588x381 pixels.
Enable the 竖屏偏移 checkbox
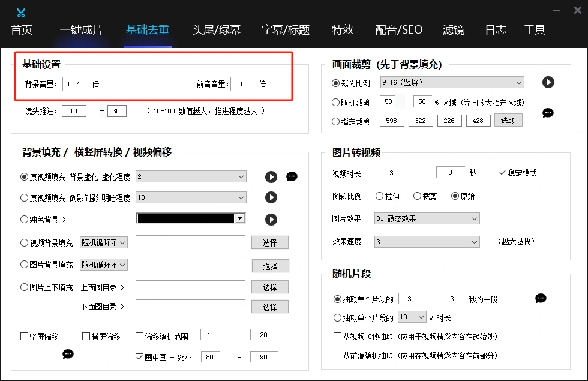click(x=25, y=337)
